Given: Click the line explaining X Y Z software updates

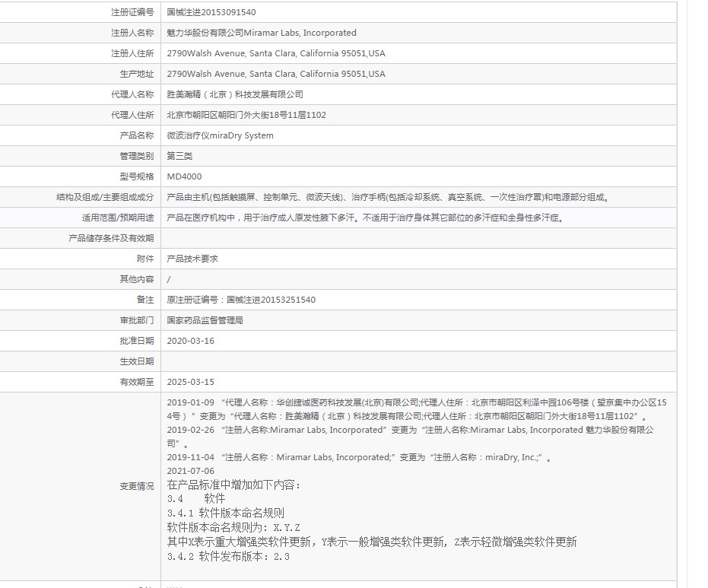Looking at the screenshot, I should pyautogui.click(x=372, y=542).
